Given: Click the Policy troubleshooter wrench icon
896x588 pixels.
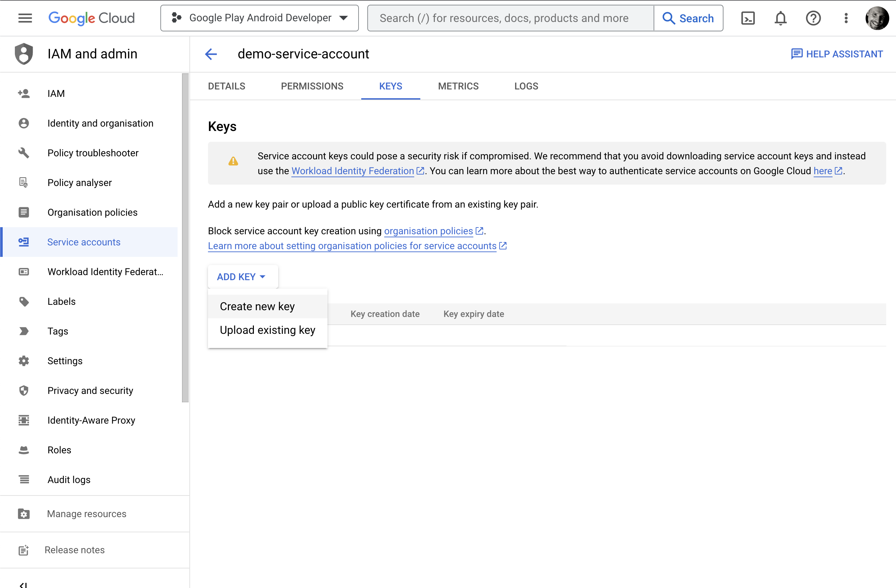Looking at the screenshot, I should point(23,153).
